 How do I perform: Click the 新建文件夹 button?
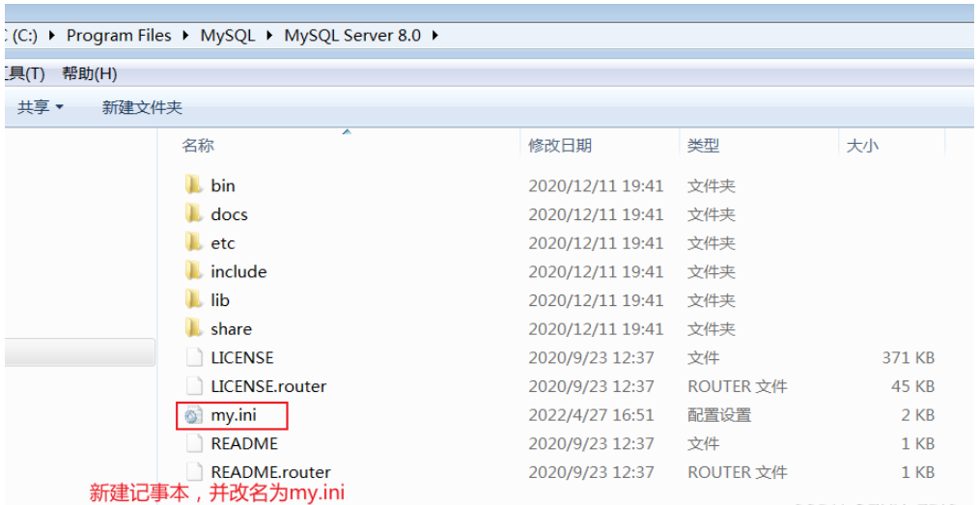[x=142, y=107]
